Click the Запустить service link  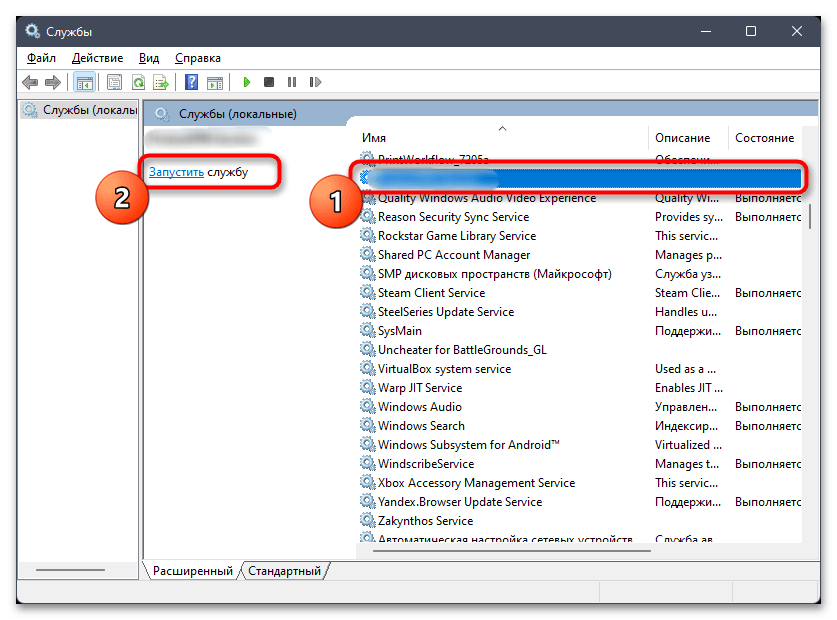pyautogui.click(x=176, y=172)
